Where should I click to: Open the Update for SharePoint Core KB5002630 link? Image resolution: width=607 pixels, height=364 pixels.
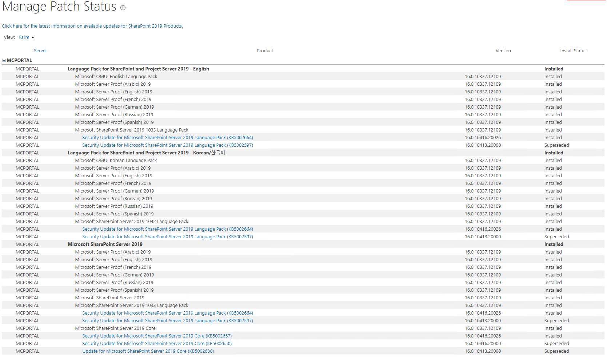[148, 351]
